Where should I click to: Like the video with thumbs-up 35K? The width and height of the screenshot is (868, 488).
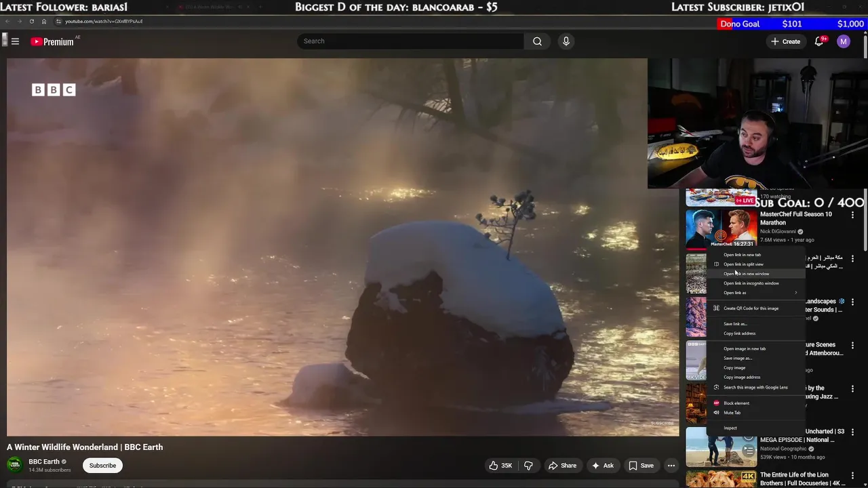coord(500,466)
